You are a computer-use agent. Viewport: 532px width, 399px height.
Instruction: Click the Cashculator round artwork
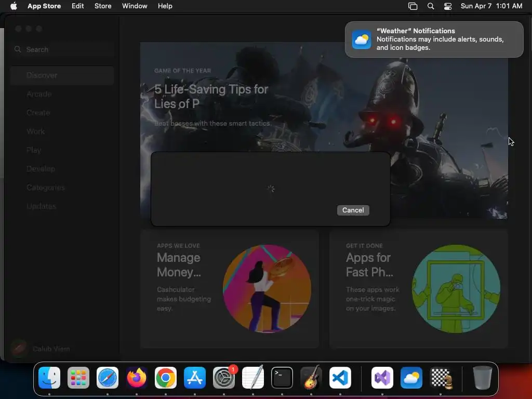tap(267, 289)
